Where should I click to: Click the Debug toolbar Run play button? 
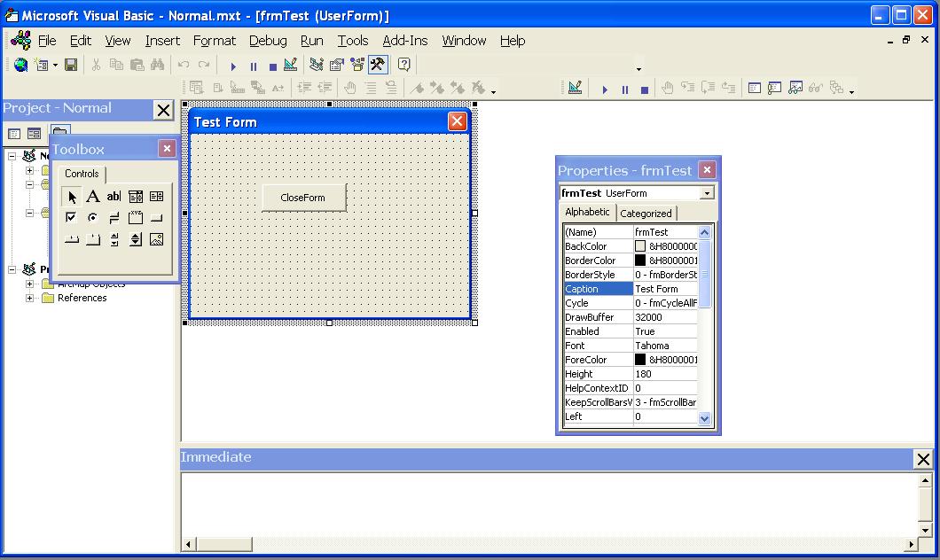coord(605,89)
